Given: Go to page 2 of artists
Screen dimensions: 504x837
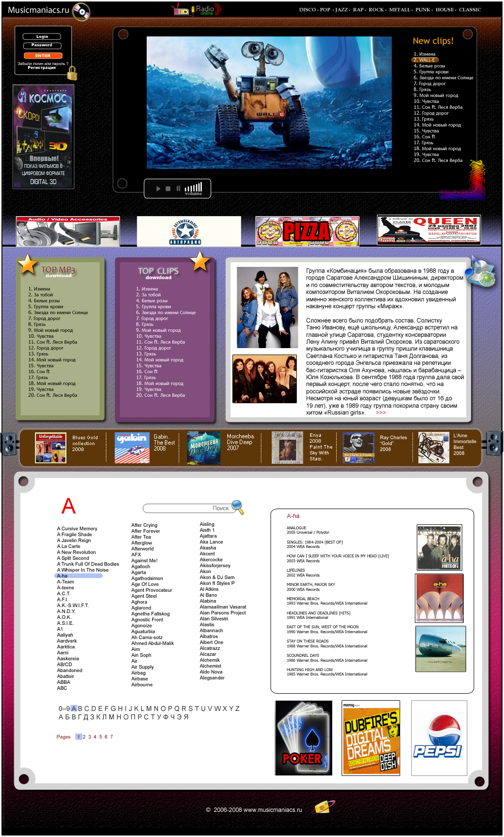Looking at the screenshot, I should pyautogui.click(x=84, y=737).
